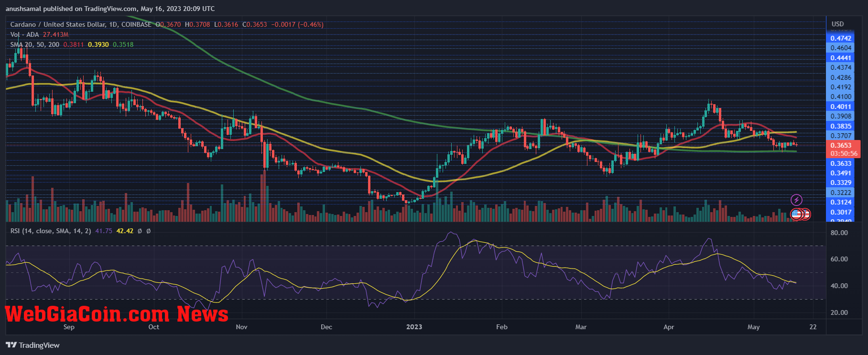This screenshot has height=355, width=868.
Task: Click the countdown timer 03:50:56
Action: pyautogui.click(x=844, y=153)
